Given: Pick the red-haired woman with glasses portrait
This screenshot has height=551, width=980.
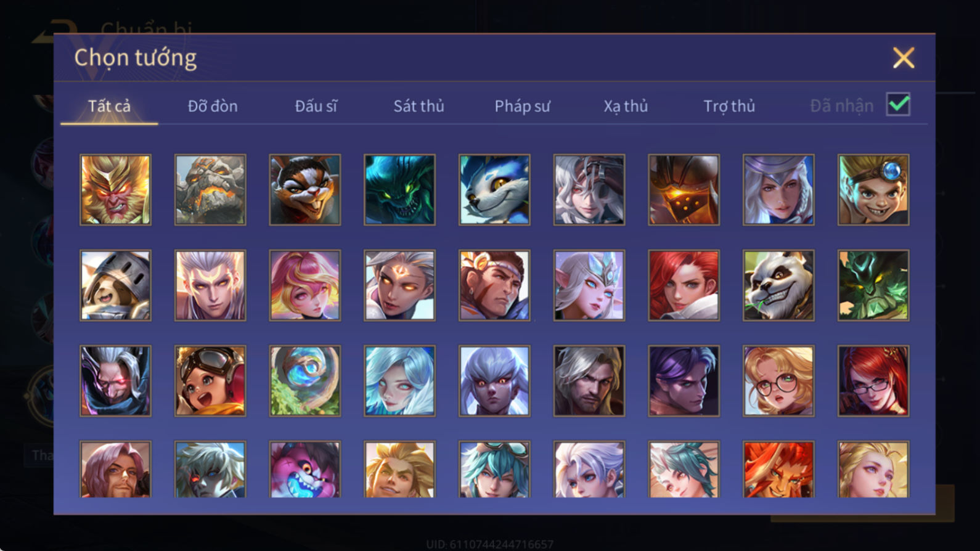Looking at the screenshot, I should coord(873,381).
